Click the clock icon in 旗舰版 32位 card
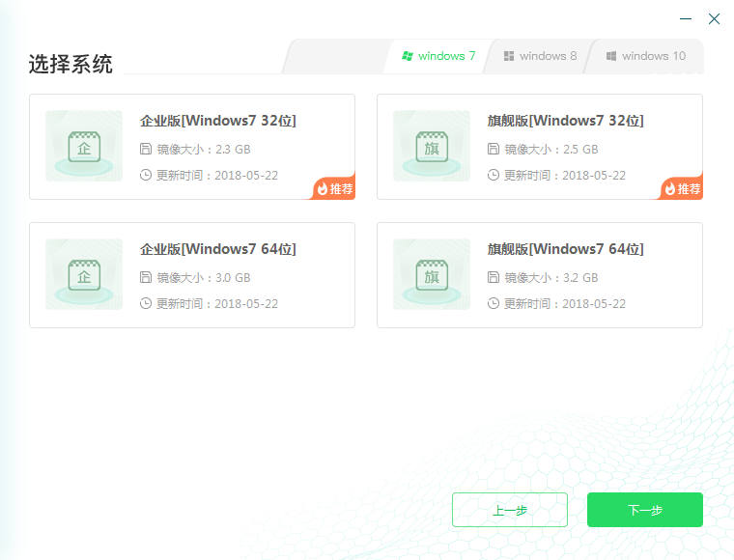Image resolution: width=734 pixels, height=560 pixels. click(494, 175)
